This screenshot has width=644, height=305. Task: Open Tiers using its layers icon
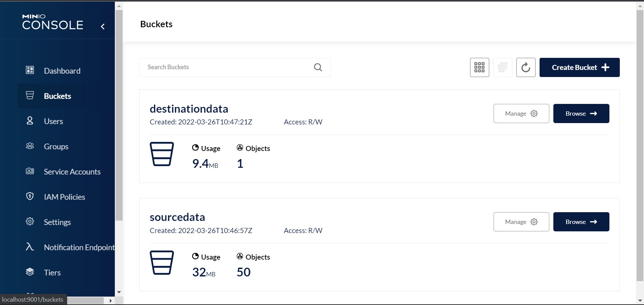point(30,272)
